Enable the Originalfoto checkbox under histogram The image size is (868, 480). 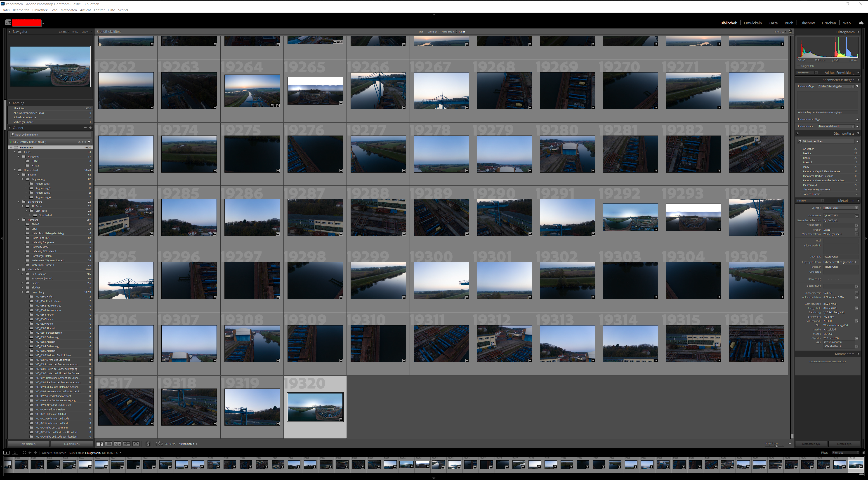click(799, 66)
